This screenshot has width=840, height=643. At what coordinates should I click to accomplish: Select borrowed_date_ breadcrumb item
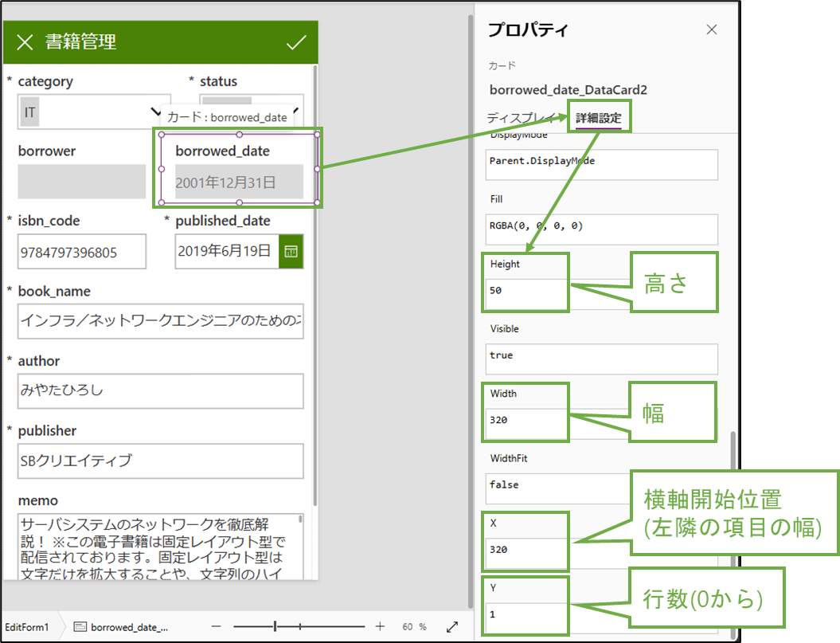pos(129,627)
